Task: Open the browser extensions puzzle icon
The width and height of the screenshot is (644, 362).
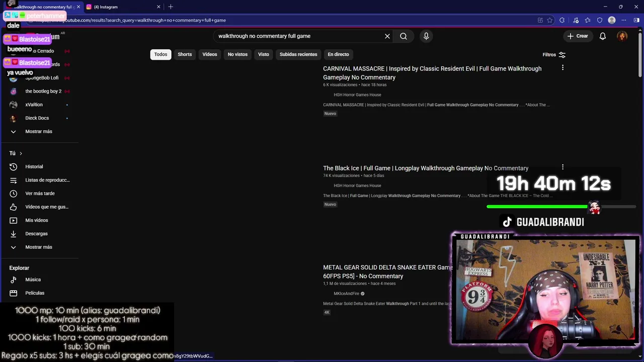Action: [562, 20]
